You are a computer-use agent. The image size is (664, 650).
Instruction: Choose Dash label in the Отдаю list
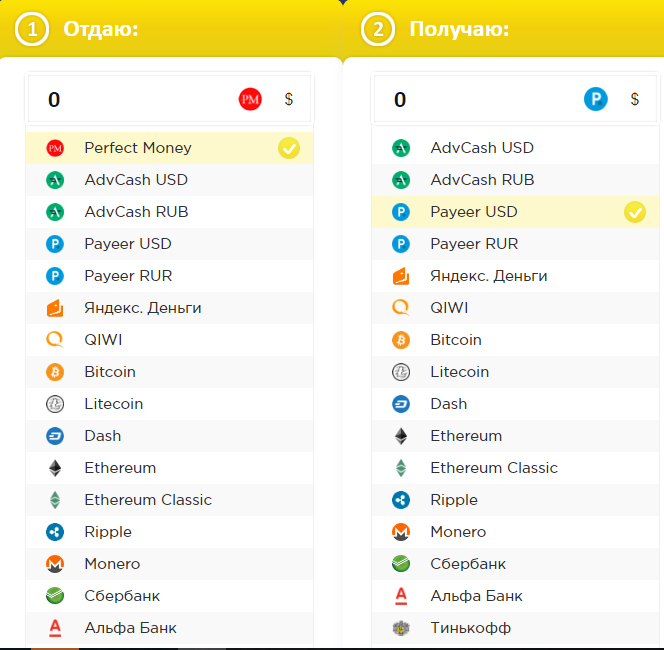click(102, 436)
